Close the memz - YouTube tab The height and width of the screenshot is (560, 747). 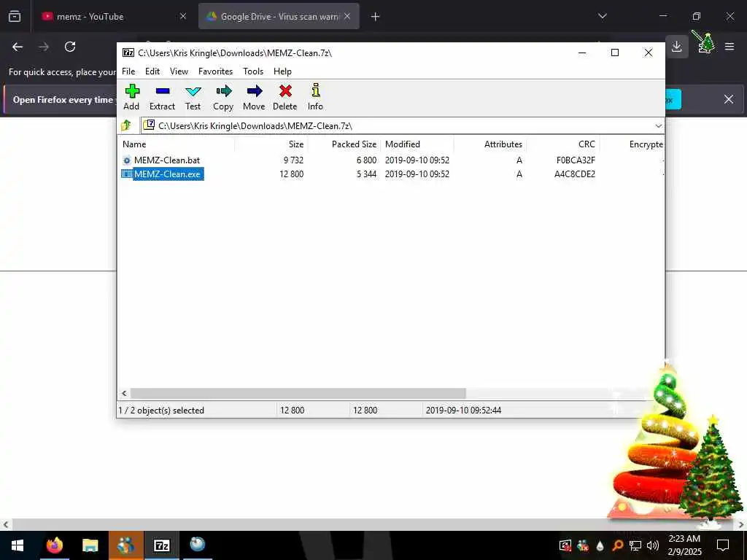pos(183,17)
